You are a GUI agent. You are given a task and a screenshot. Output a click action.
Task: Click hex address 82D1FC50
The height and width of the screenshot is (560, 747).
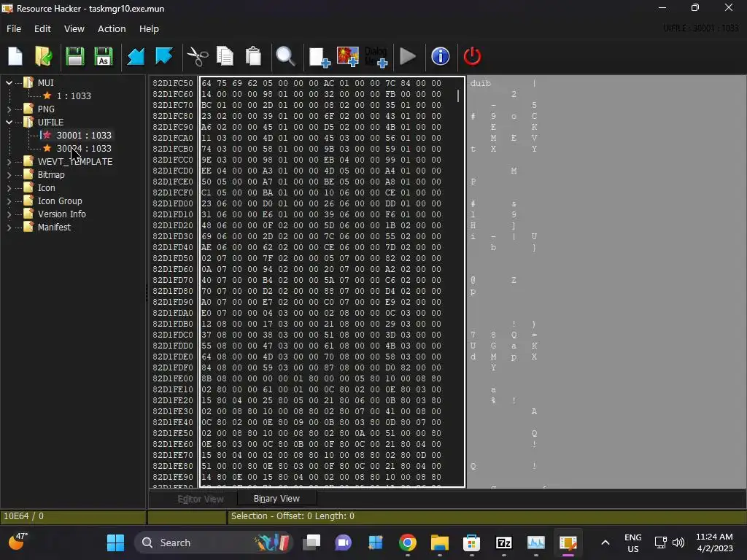point(173,83)
